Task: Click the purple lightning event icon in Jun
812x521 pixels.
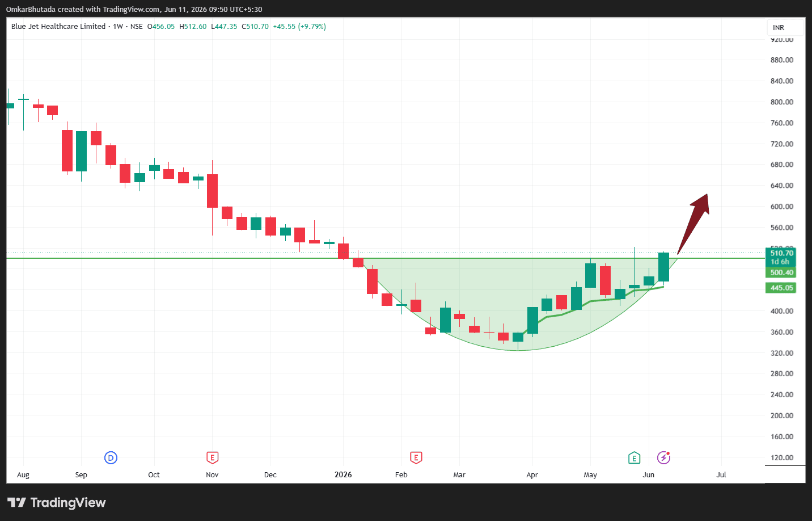Action: click(663, 457)
